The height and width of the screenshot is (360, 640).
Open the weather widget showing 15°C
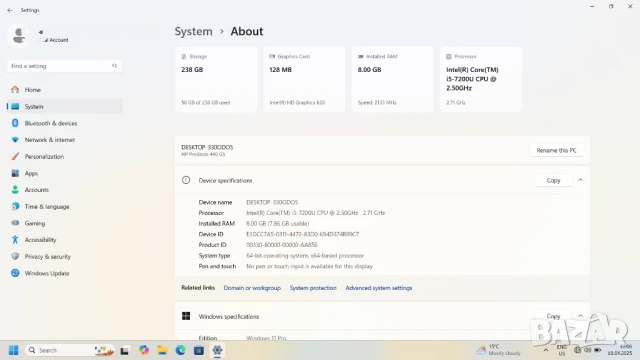coord(498,350)
